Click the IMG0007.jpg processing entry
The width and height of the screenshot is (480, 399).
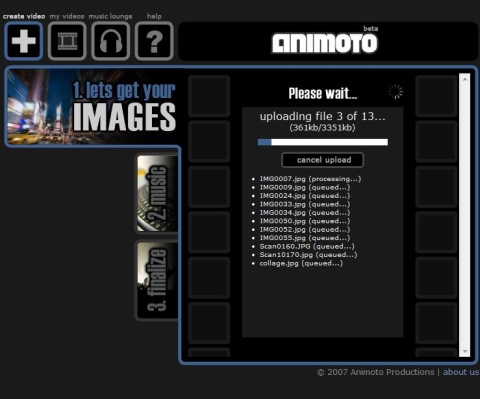click(x=310, y=179)
